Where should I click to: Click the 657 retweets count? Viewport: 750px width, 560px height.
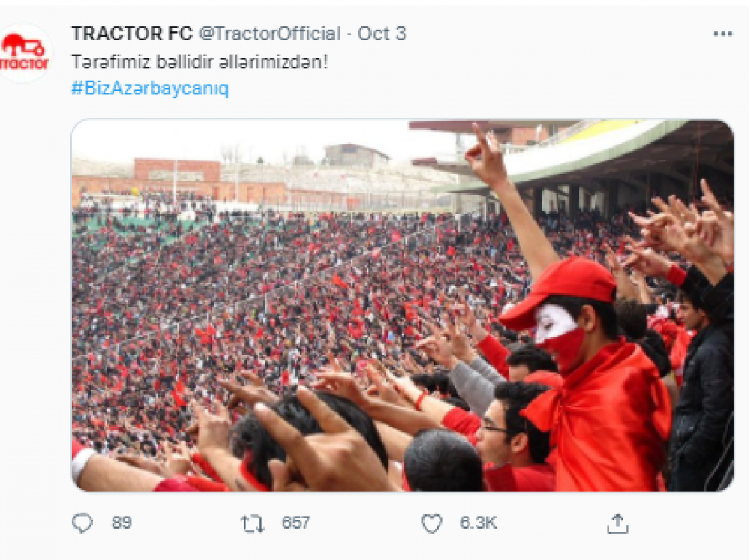(295, 523)
